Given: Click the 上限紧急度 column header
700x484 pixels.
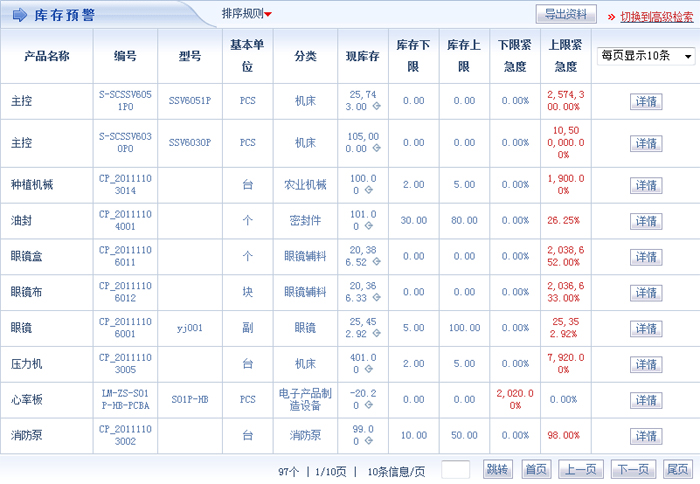Looking at the screenshot, I should click(566, 56).
